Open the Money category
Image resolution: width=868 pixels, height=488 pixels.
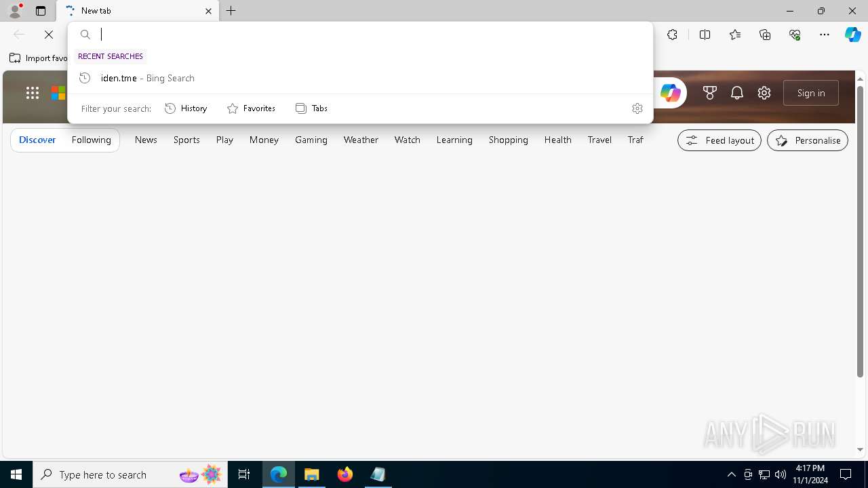point(264,140)
